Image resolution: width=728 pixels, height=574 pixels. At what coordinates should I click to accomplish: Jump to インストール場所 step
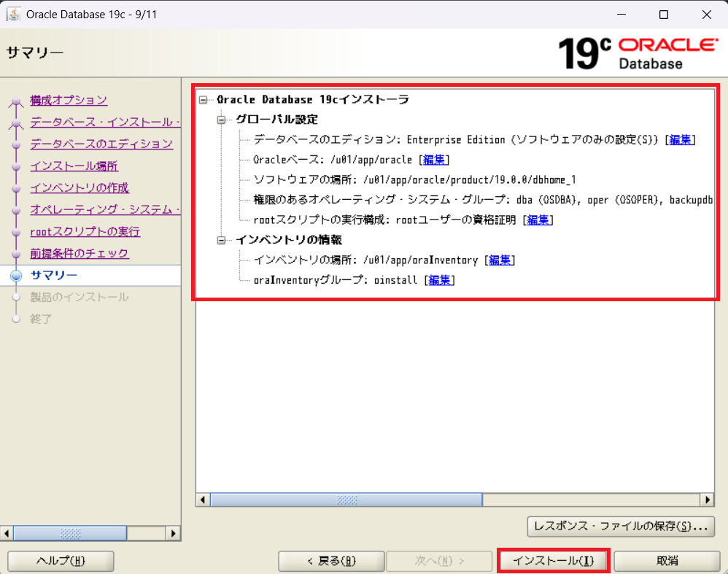[74, 166]
